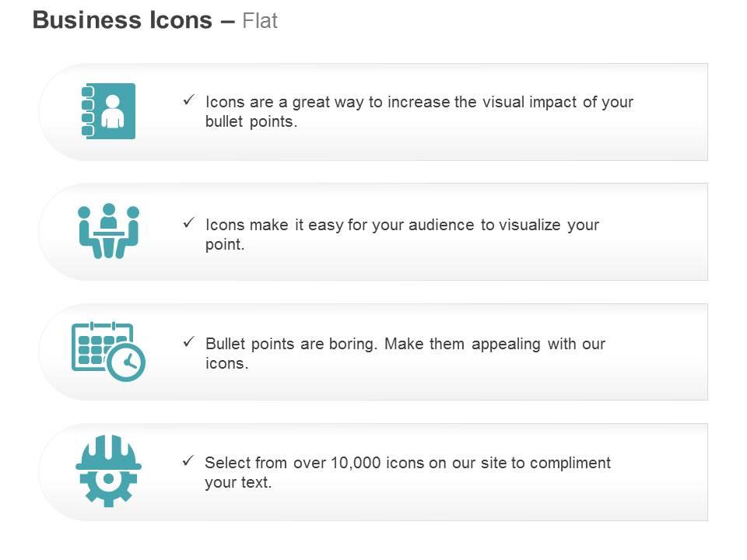This screenshot has width=747, height=560.
Task: Click the center person in the meeting icon
Action: pos(109,215)
